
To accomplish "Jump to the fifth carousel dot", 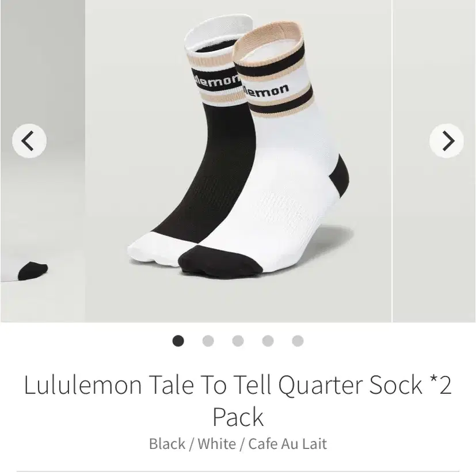I will [298, 341].
